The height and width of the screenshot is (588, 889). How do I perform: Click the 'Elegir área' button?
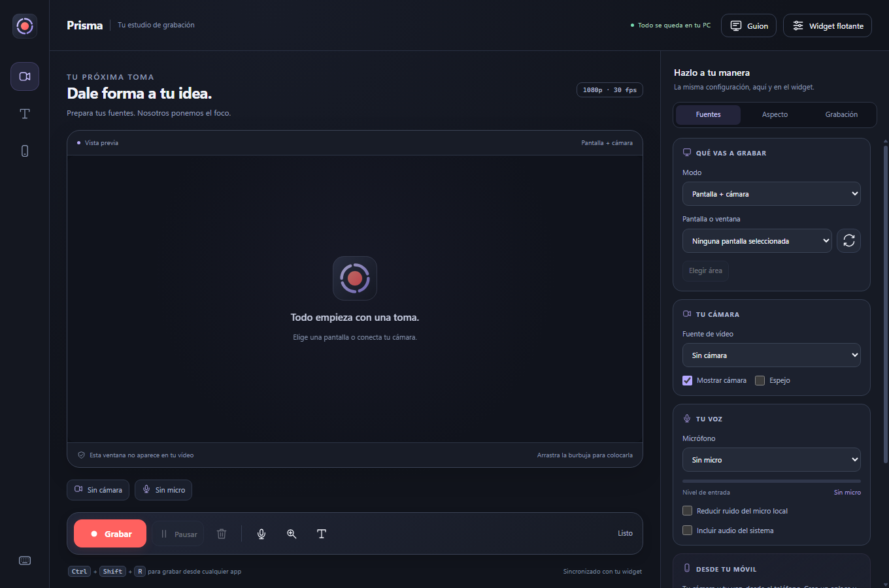tap(705, 270)
